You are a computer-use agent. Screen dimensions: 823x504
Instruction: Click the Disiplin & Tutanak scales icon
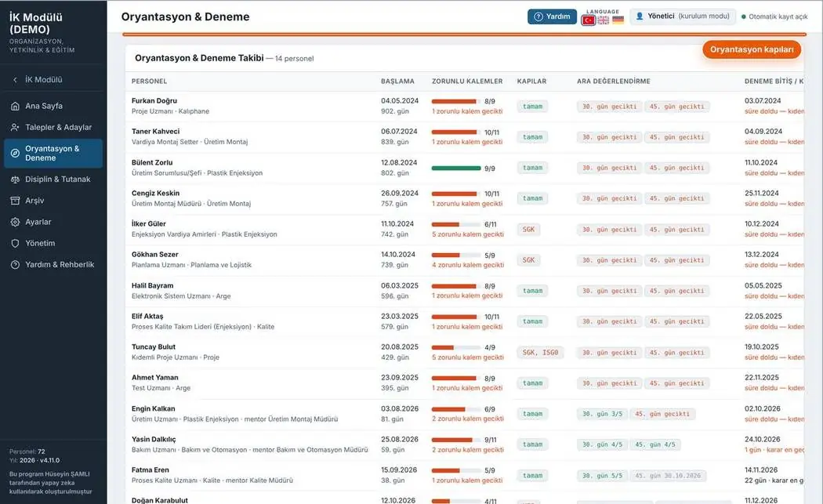click(x=15, y=179)
